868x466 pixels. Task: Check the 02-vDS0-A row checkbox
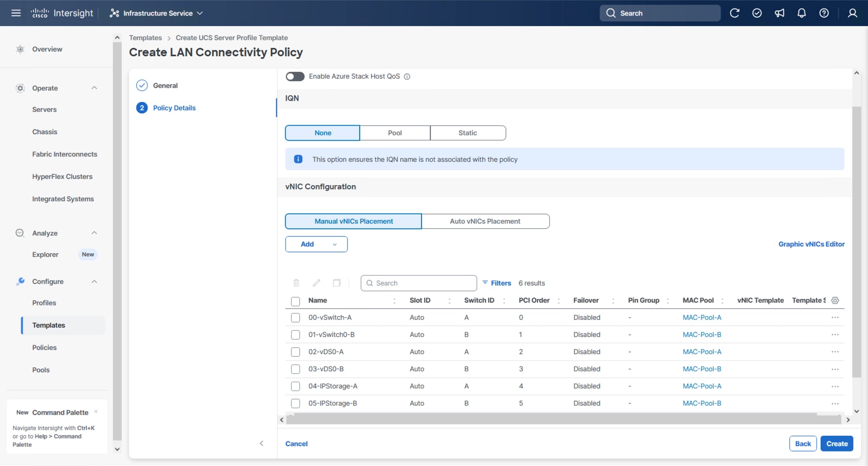(296, 352)
